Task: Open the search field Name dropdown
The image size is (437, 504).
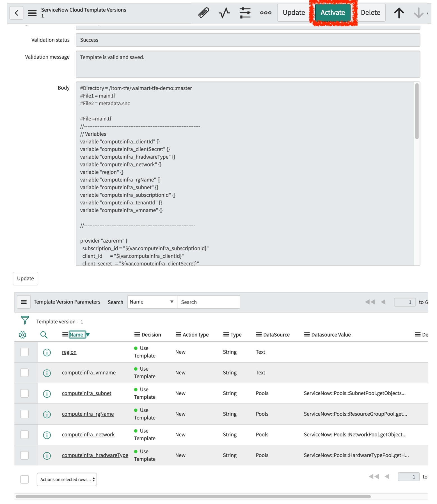Action: tap(152, 302)
